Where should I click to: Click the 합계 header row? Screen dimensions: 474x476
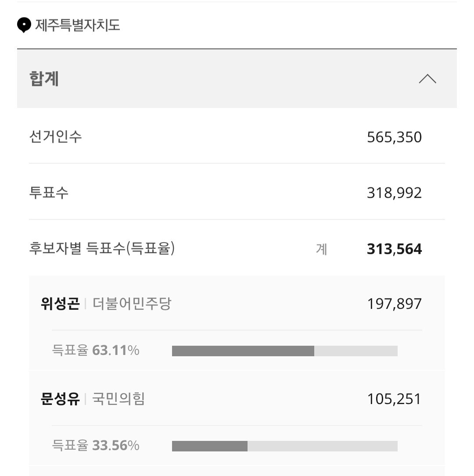click(237, 79)
